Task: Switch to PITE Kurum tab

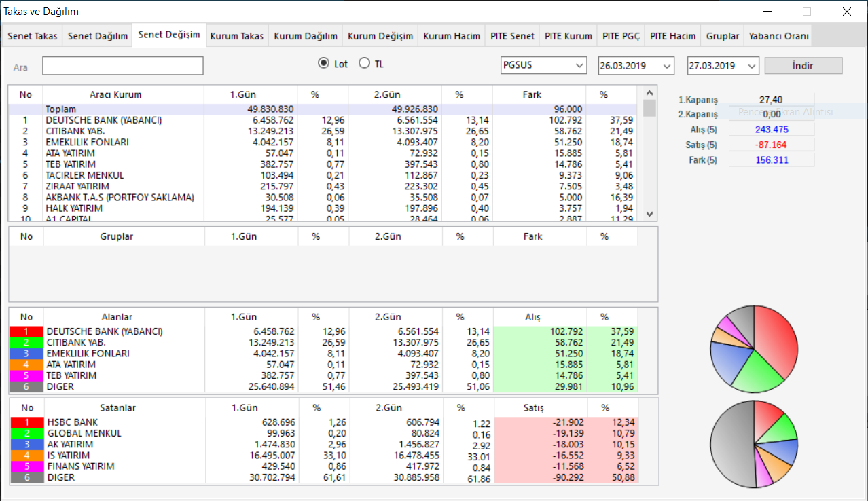Action: (x=568, y=36)
